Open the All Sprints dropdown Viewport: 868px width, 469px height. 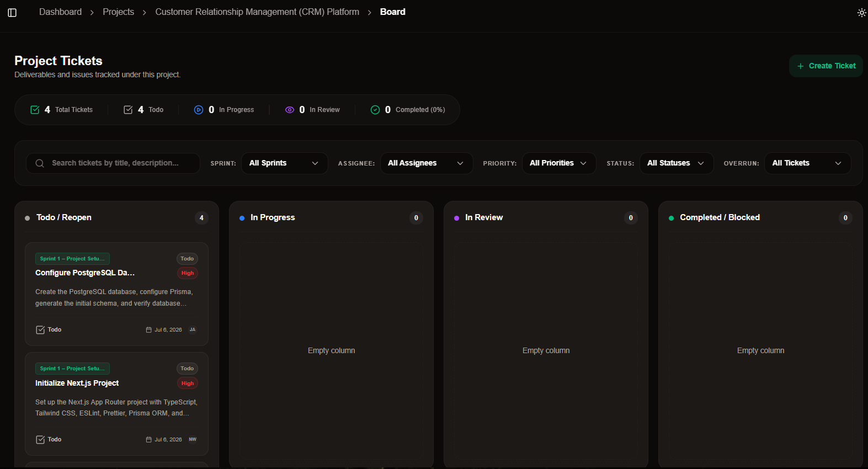pos(284,163)
